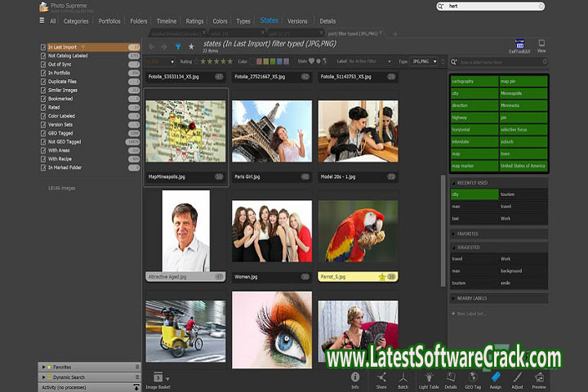
Task: Filter by heart state icon
Action: (x=311, y=61)
